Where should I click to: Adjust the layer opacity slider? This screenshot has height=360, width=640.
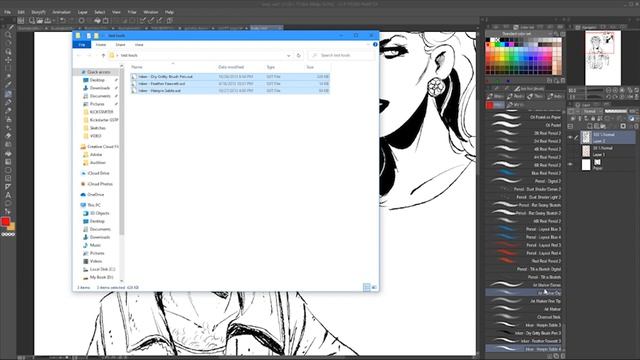(616, 111)
